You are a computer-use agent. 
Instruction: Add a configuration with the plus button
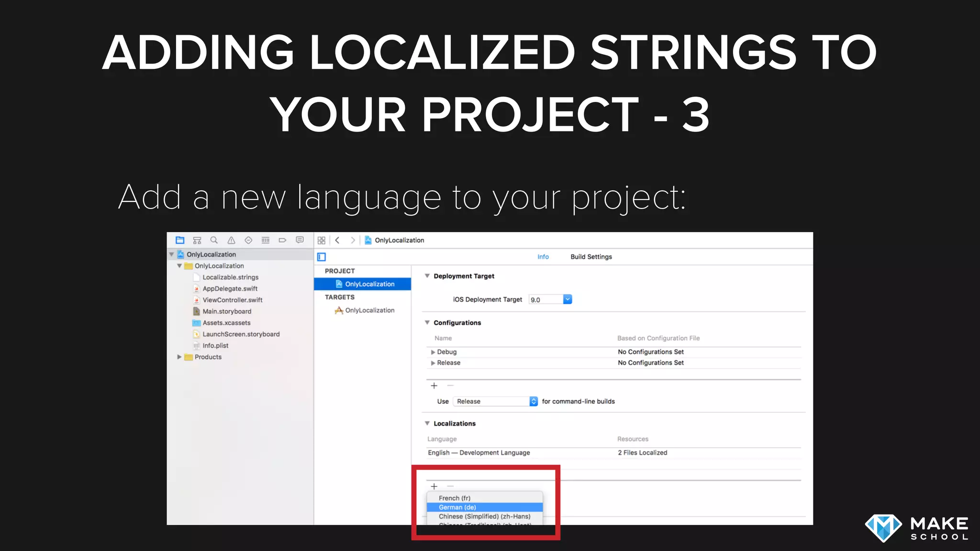tap(434, 386)
